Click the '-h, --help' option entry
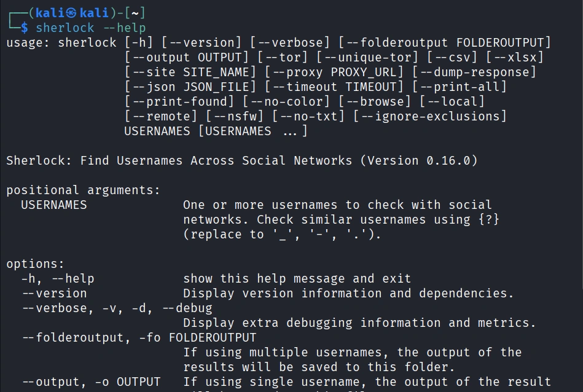Image resolution: width=583 pixels, height=392 pixels. tap(58, 279)
